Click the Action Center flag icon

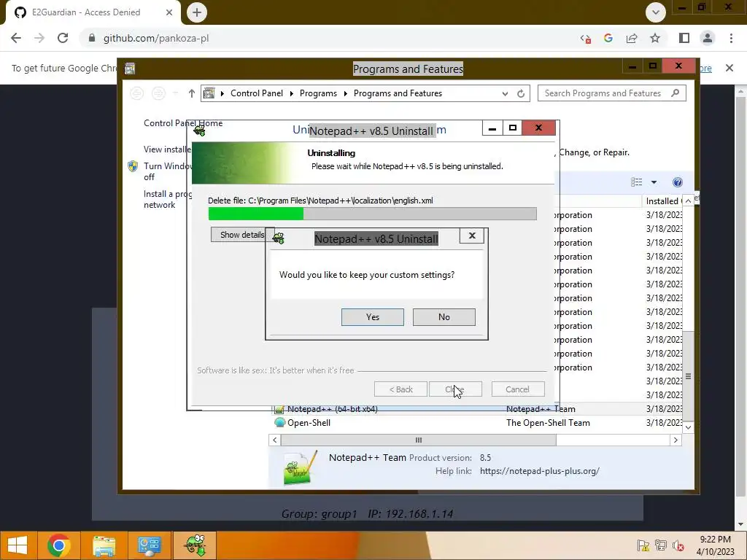643,545
